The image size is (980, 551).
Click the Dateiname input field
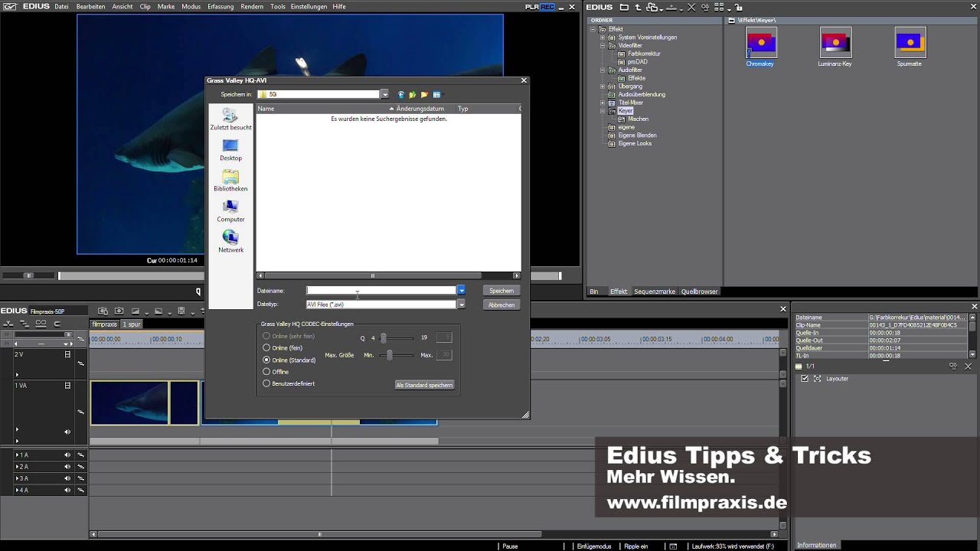pyautogui.click(x=381, y=291)
